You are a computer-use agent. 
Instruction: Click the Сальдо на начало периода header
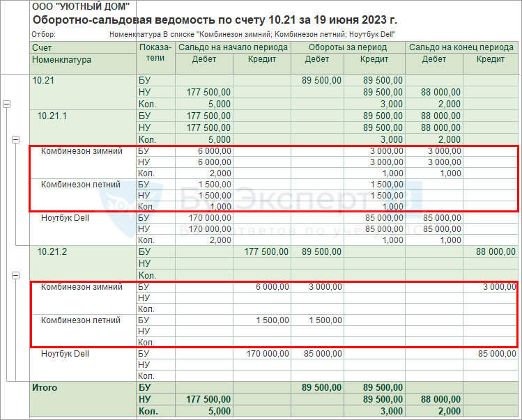click(233, 47)
